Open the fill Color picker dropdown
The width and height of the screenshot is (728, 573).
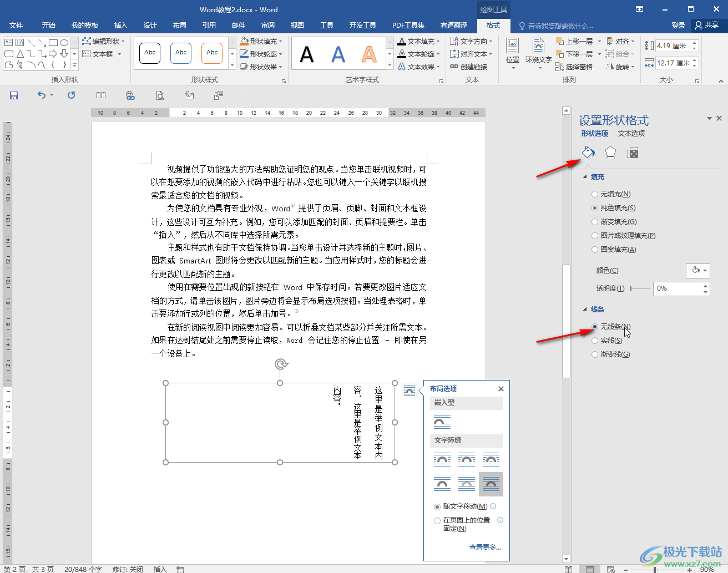pyautogui.click(x=698, y=271)
